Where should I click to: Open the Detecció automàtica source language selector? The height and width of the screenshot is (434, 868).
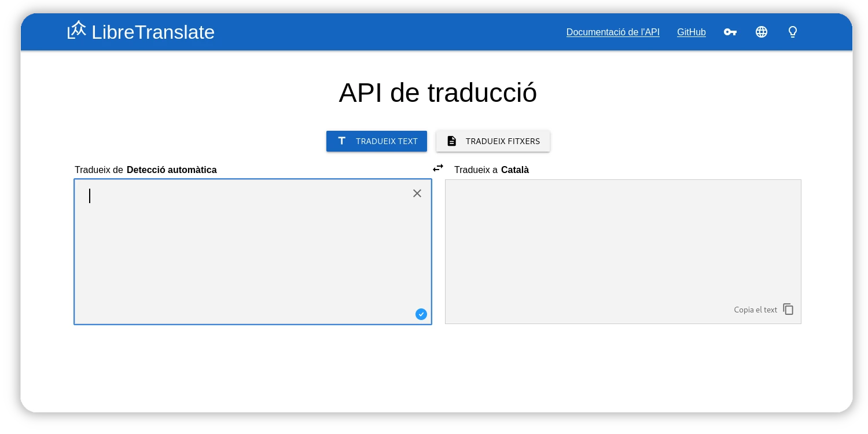(171, 170)
